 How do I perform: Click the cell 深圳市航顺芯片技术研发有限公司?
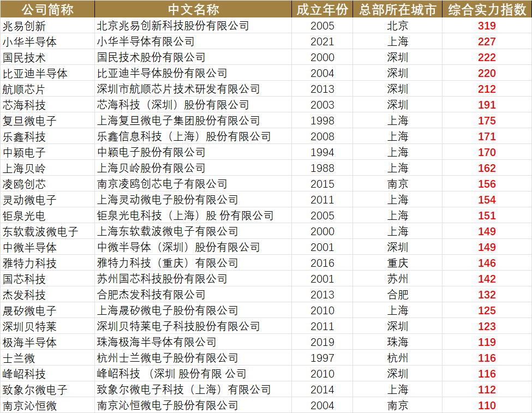[x=193, y=89]
